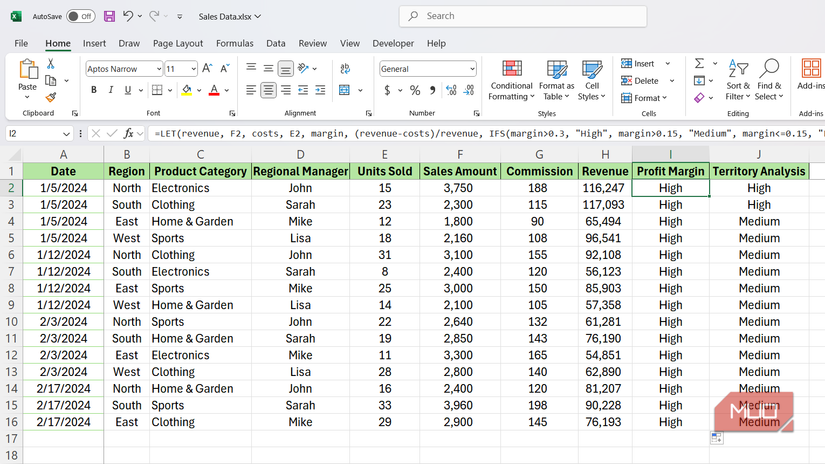The width and height of the screenshot is (825, 464).
Task: Apply the yellow Fill Color swatch
Action: pos(186,90)
